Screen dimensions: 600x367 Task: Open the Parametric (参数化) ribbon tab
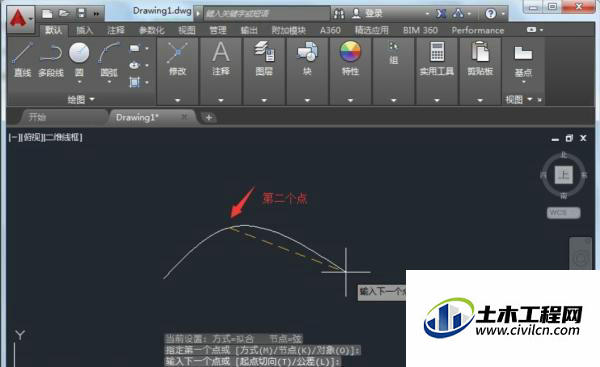152,30
